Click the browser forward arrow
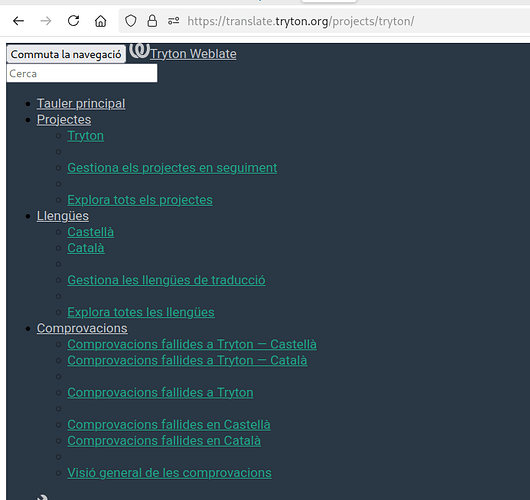530x500 pixels. point(46,21)
